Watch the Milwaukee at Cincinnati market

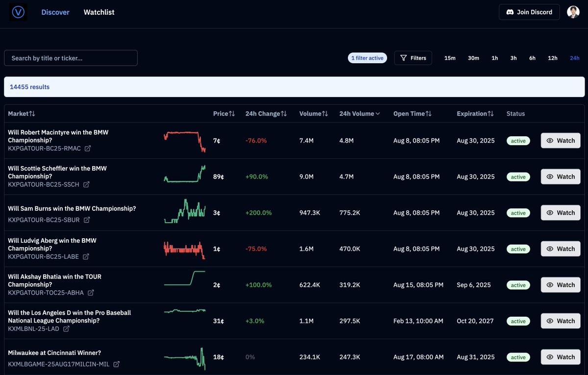(561, 357)
